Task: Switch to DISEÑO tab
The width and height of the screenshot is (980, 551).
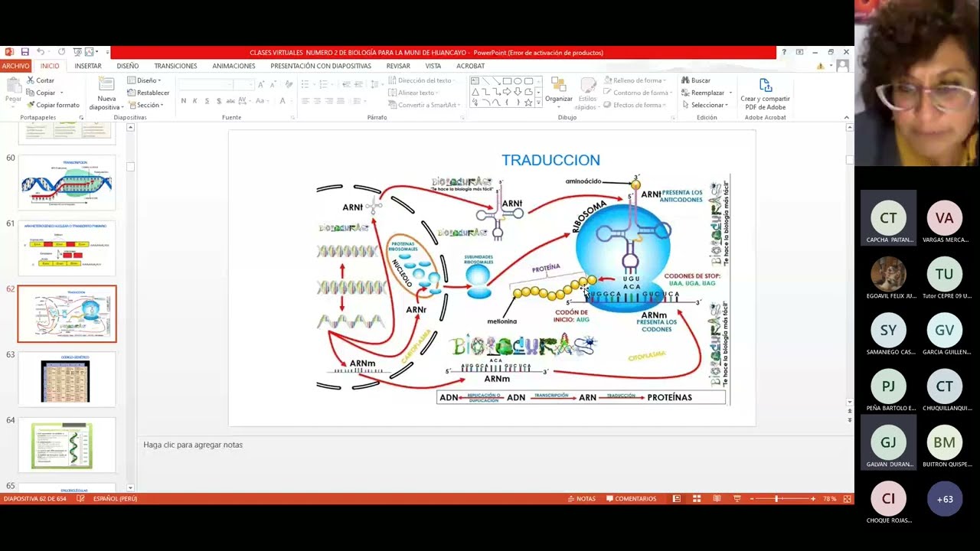Action: click(128, 66)
